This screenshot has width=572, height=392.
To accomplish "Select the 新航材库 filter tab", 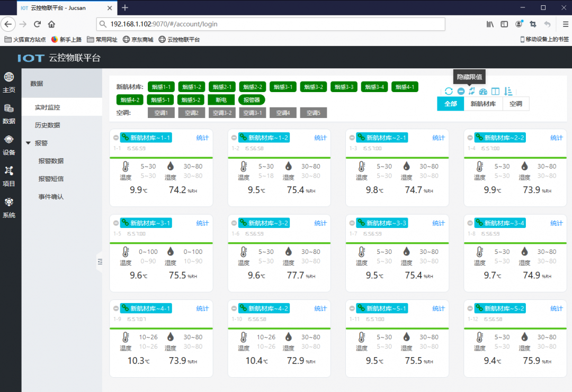I will [483, 104].
